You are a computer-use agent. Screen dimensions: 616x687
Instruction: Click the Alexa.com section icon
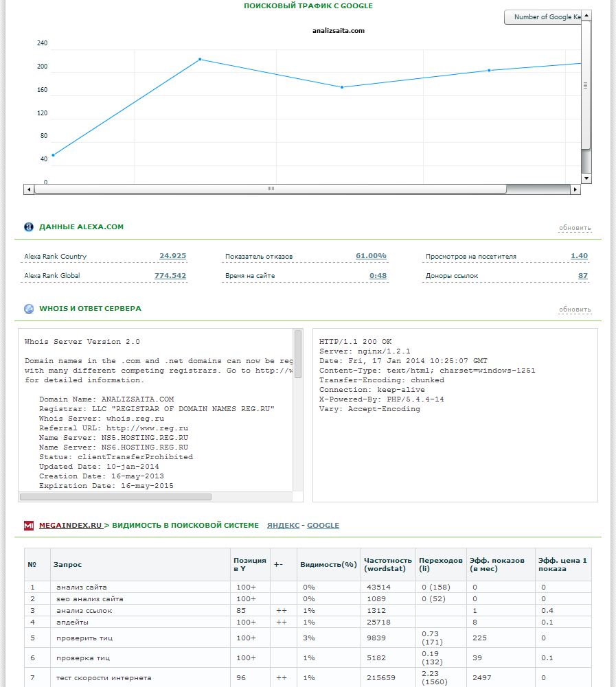29,227
